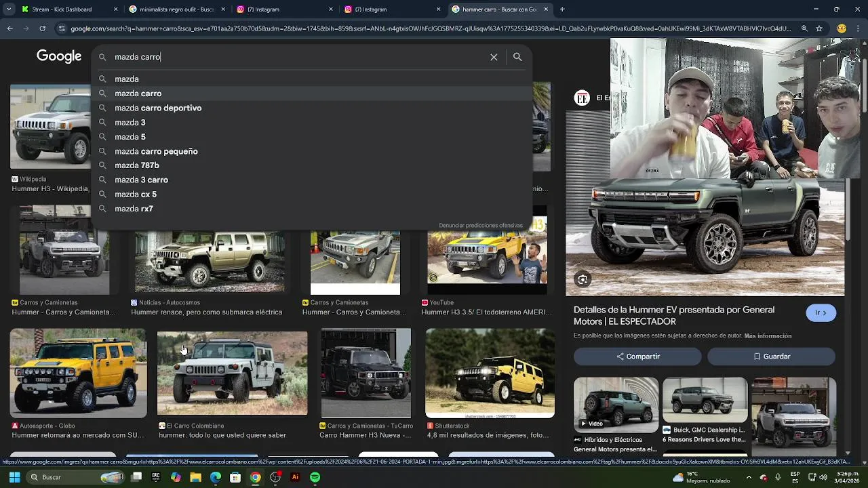Open Más información link

[x=768, y=336]
